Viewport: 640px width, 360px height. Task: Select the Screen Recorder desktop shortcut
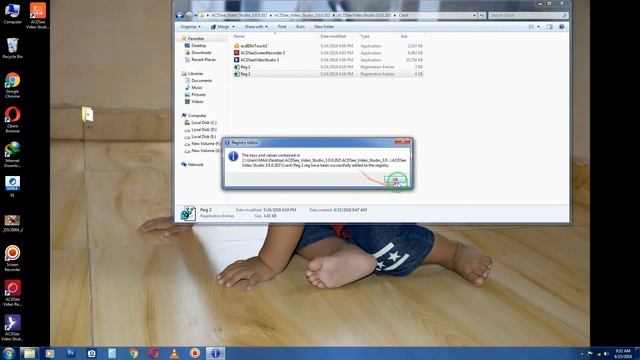(x=12, y=258)
